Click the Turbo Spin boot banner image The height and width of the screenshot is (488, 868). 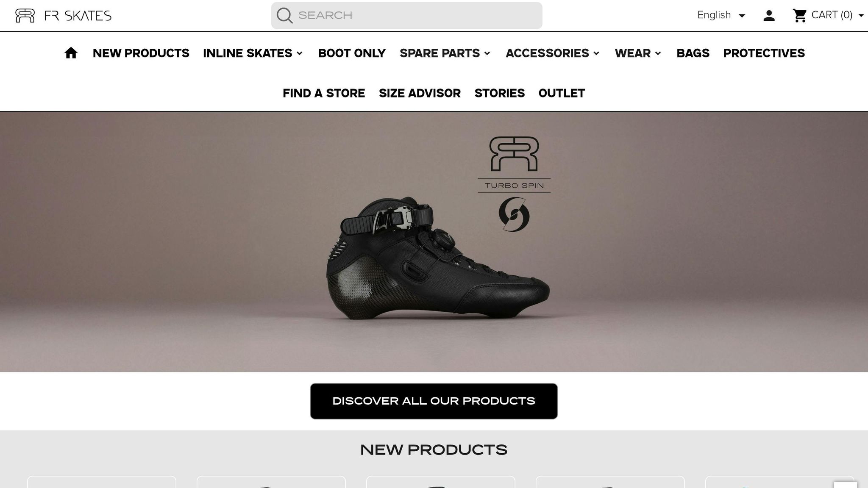click(x=434, y=242)
